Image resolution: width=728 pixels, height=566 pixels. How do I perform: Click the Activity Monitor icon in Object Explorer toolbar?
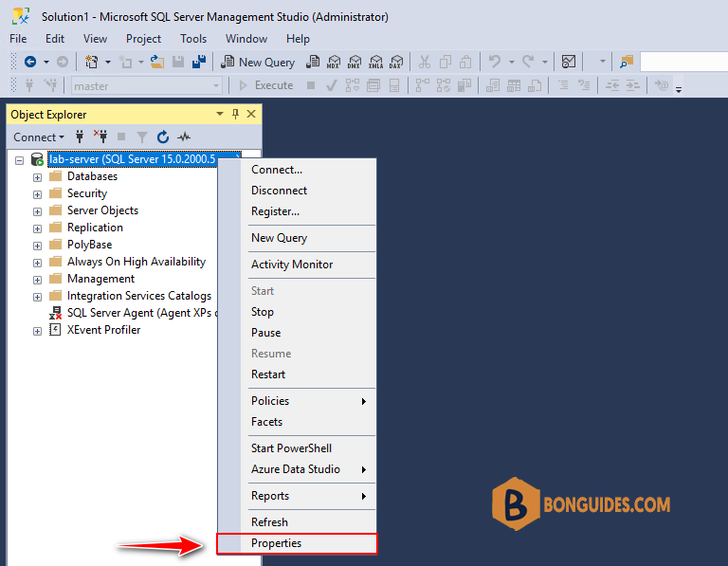point(184,137)
